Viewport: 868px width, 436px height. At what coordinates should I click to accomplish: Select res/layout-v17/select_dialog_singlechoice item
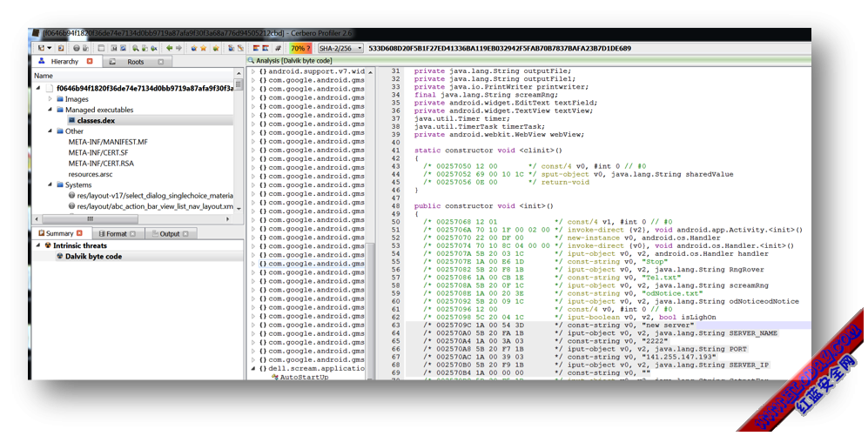(x=151, y=195)
